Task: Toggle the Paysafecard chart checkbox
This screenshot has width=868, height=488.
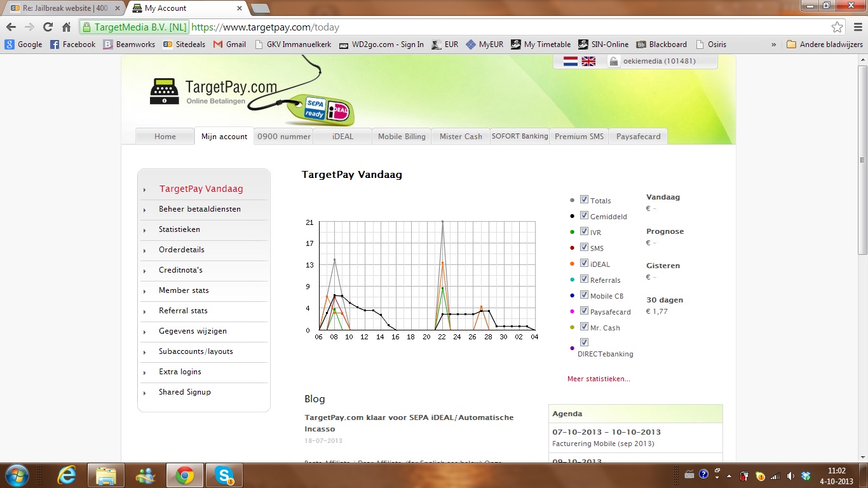Action: tap(584, 311)
